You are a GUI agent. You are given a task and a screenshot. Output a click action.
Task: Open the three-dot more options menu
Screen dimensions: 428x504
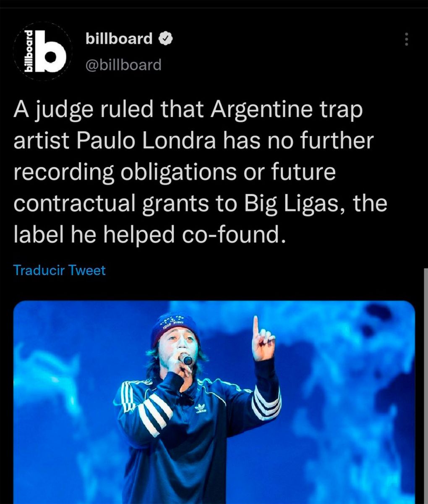[406, 39]
